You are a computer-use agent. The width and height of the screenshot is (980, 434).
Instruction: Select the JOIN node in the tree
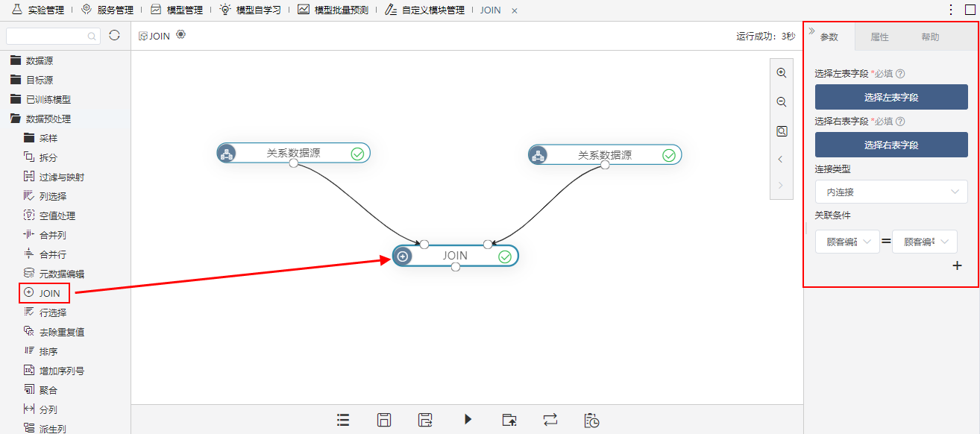44,293
